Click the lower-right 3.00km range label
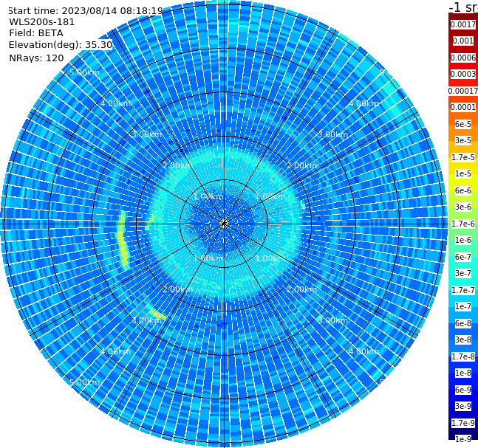 coord(332,320)
